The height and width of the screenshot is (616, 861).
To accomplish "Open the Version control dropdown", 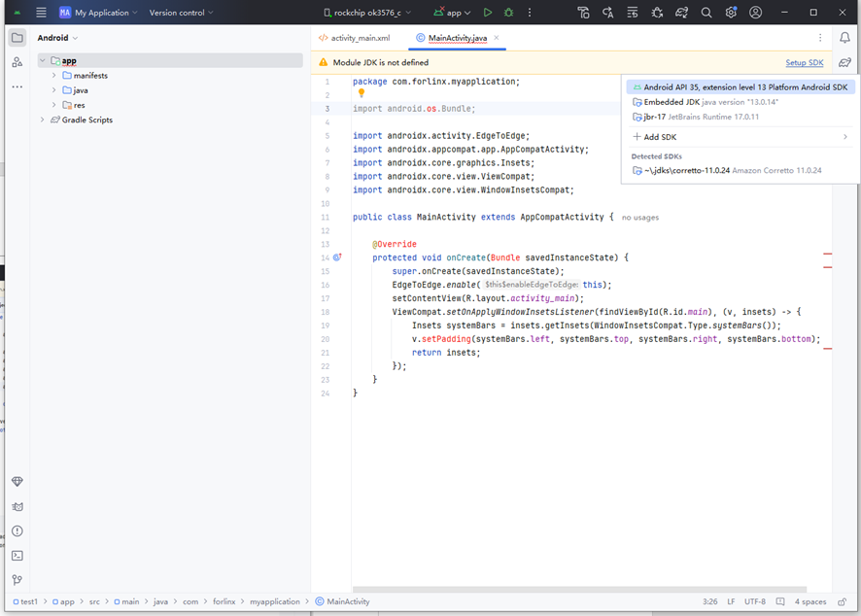I will (181, 13).
